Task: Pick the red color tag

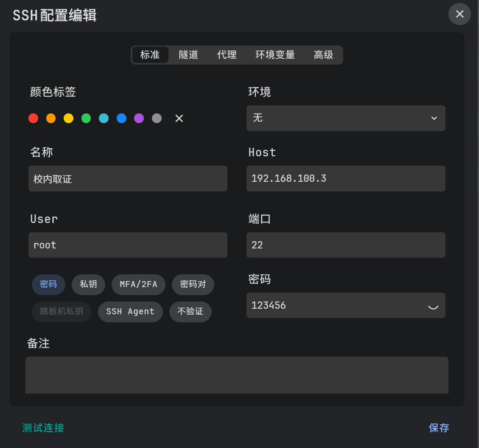Action: point(34,118)
